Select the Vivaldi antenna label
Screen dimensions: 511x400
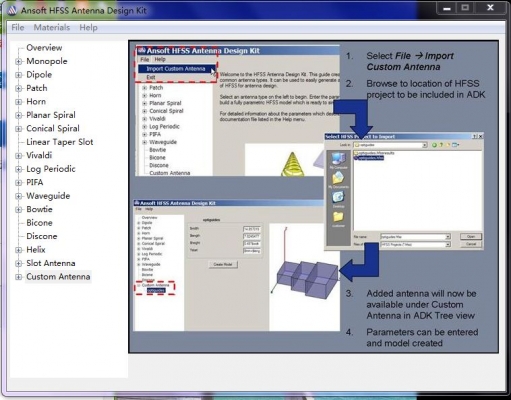point(39,155)
